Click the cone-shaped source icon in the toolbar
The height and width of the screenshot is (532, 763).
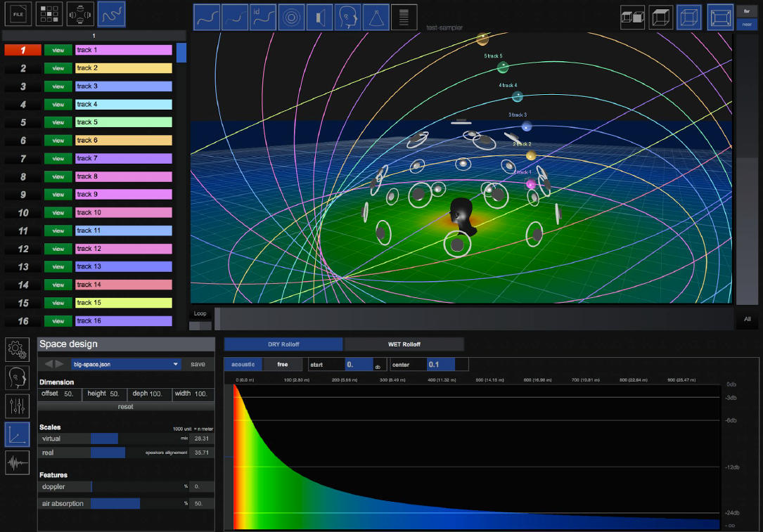[376, 17]
